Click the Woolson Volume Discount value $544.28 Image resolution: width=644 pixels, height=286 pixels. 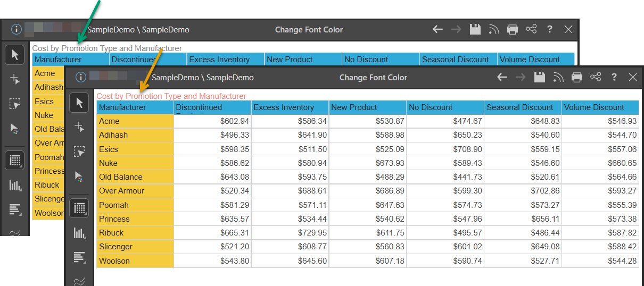(622, 261)
